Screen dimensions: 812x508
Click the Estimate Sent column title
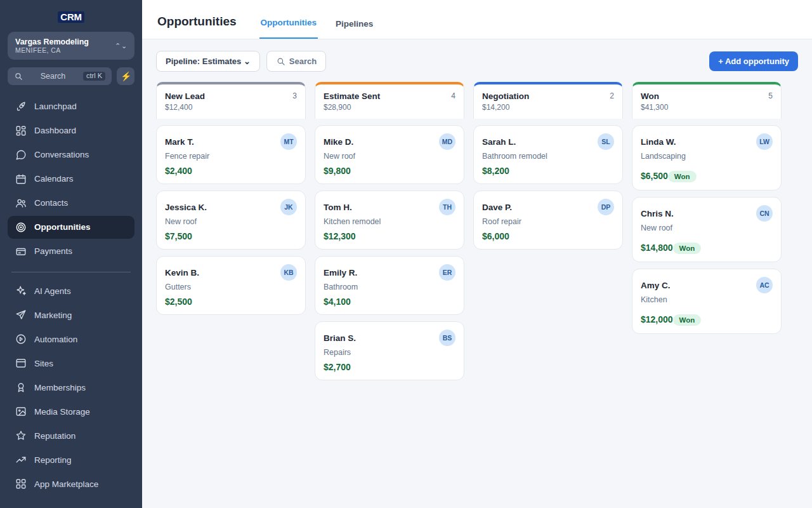pos(352,97)
